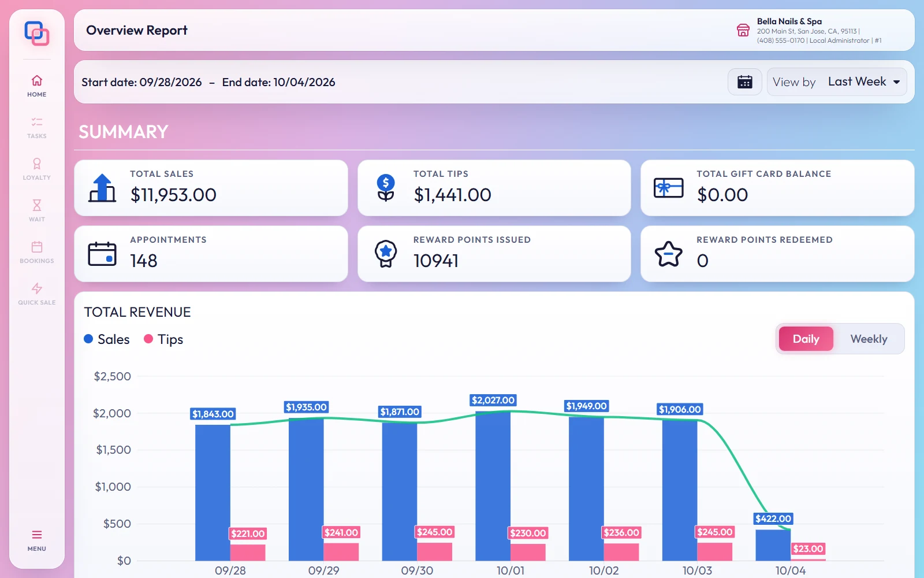The height and width of the screenshot is (578, 924).
Task: Click the Reward Points Issued badge icon
Action: coord(386,254)
